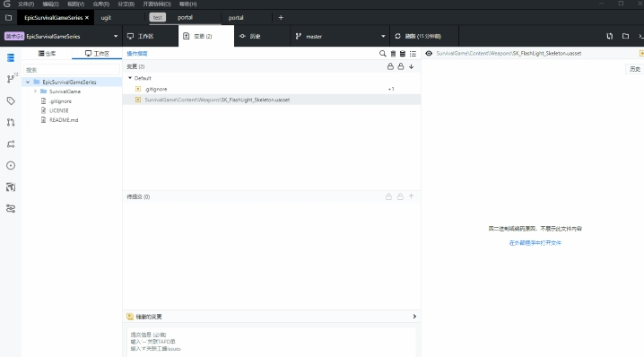Image resolution: width=644 pixels, height=357 pixels.
Task: Open the settings sliders sidebar icon
Action: (11, 209)
